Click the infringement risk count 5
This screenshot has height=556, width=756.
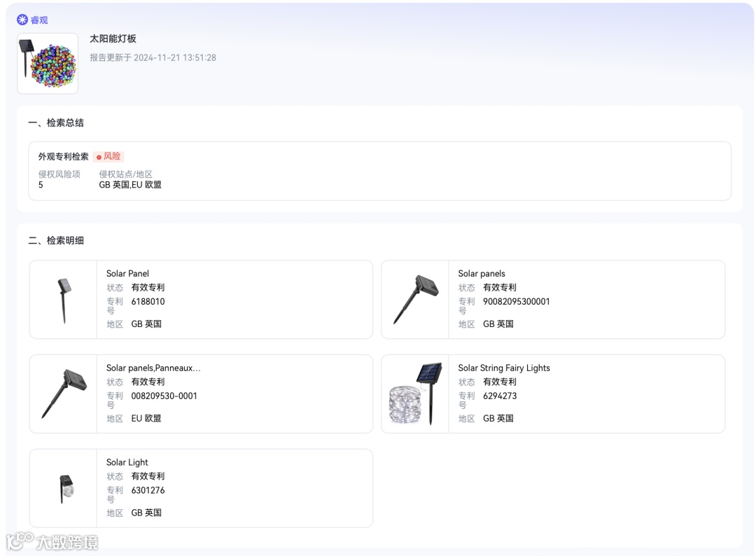pos(41,185)
